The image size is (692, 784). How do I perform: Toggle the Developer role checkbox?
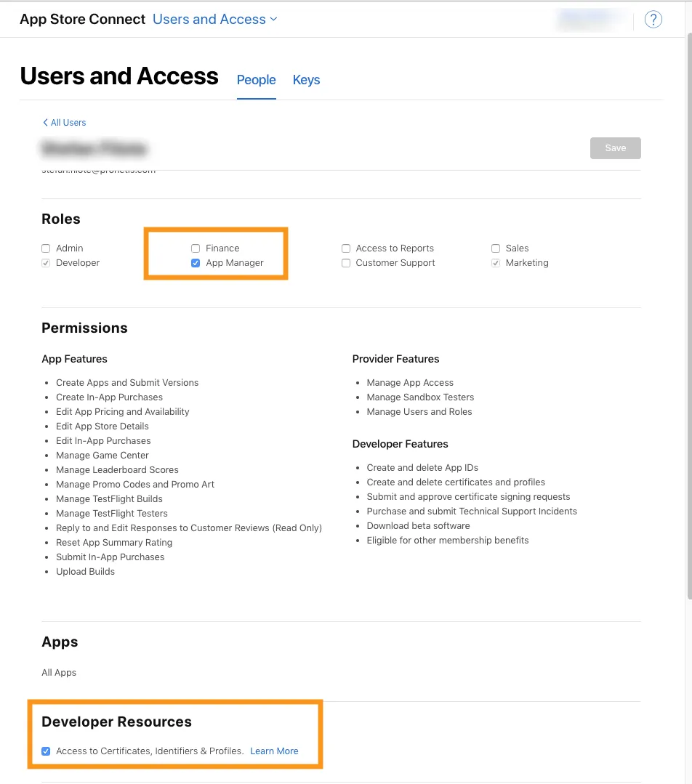pos(47,263)
